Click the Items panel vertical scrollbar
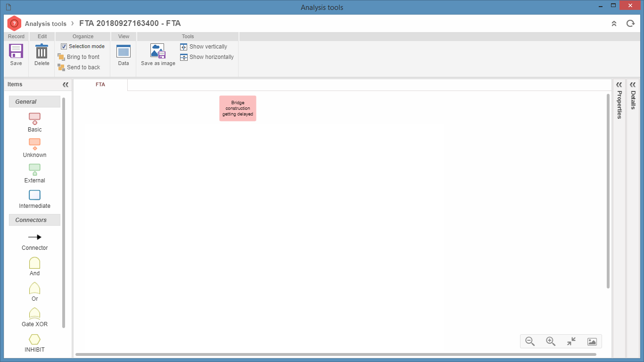The image size is (644, 362). (64, 212)
